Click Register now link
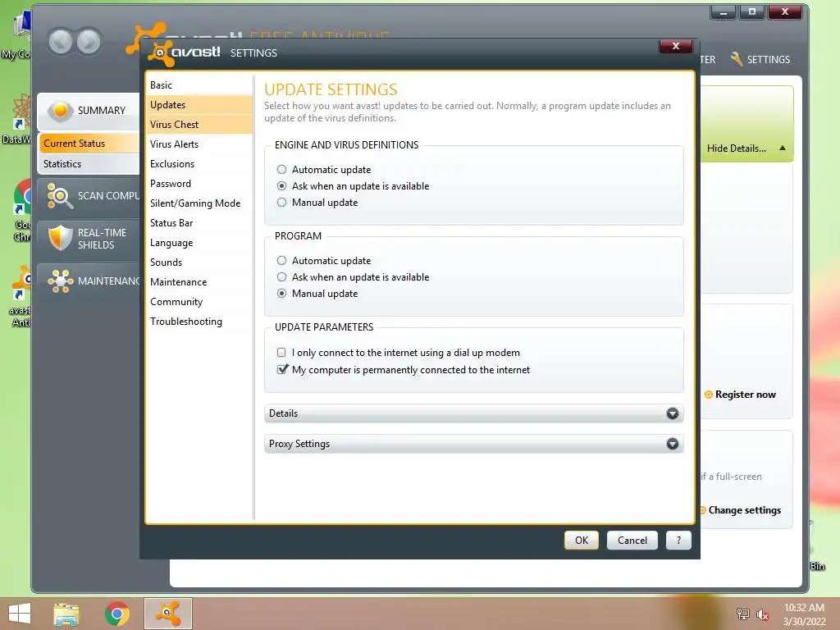Image resolution: width=840 pixels, height=630 pixels. point(745,395)
